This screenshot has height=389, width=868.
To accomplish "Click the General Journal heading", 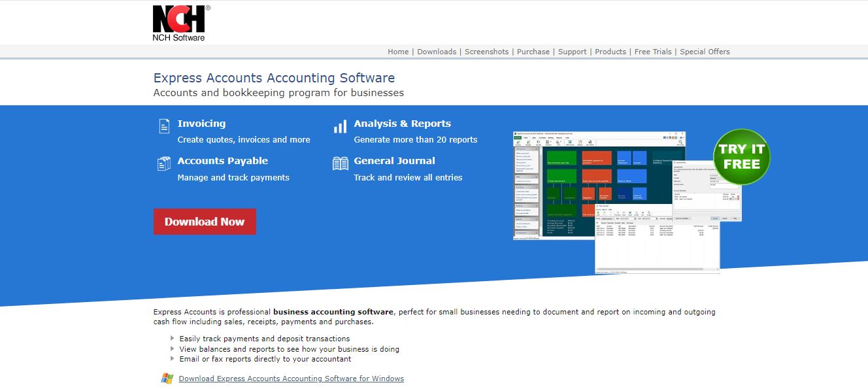I will tap(395, 161).
